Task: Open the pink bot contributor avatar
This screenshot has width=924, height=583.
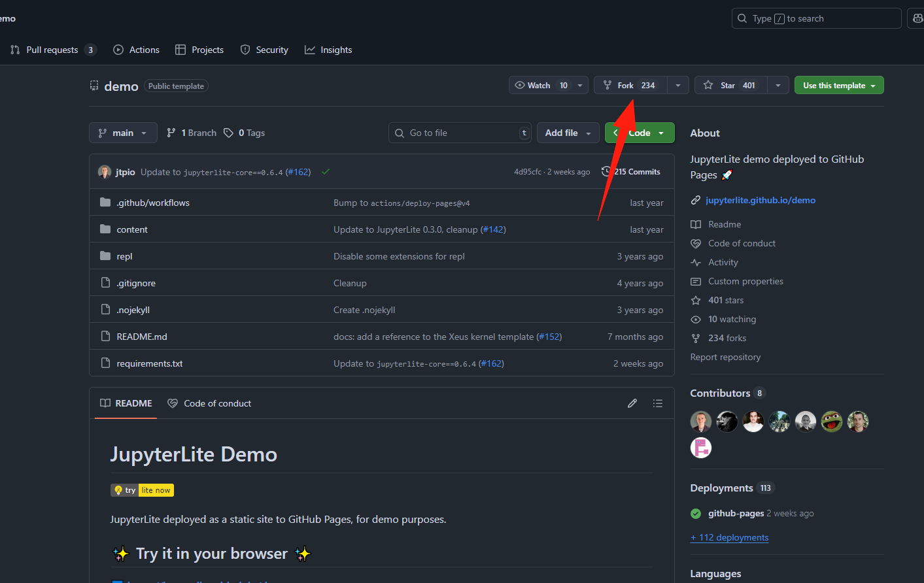Action: pos(701,448)
